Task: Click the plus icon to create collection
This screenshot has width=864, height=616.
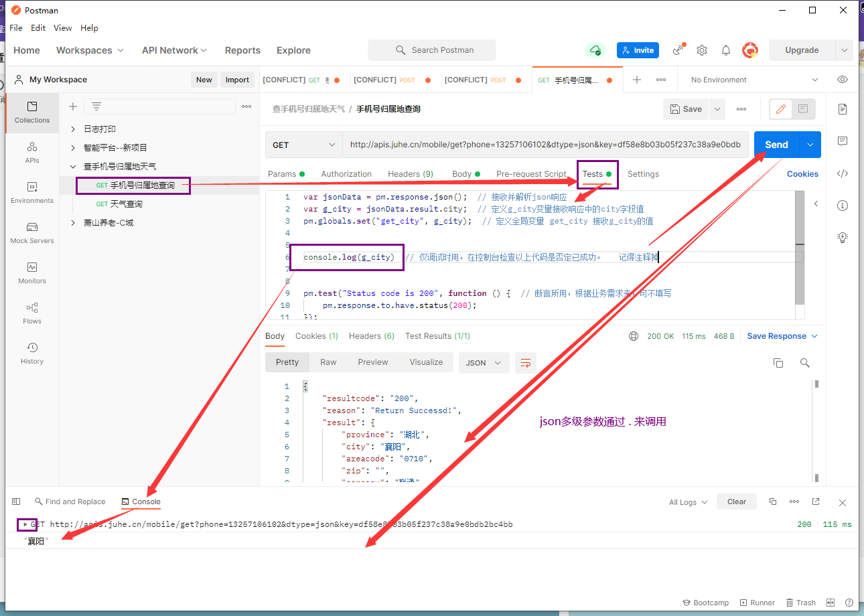Action: click(73, 106)
